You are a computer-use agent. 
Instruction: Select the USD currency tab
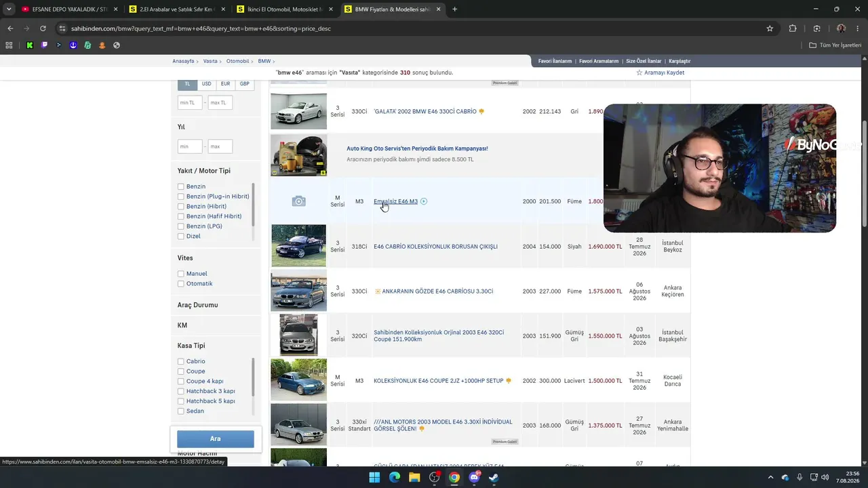(x=206, y=84)
